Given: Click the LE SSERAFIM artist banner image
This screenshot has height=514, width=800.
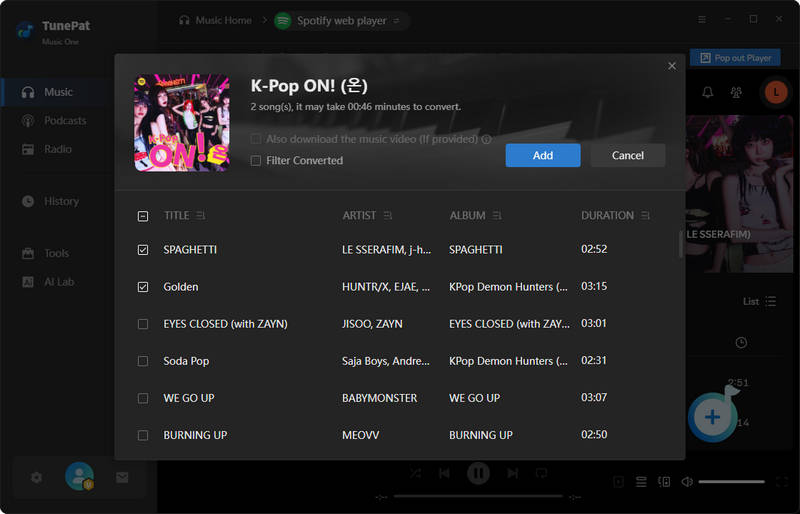Looking at the screenshot, I should [x=739, y=194].
